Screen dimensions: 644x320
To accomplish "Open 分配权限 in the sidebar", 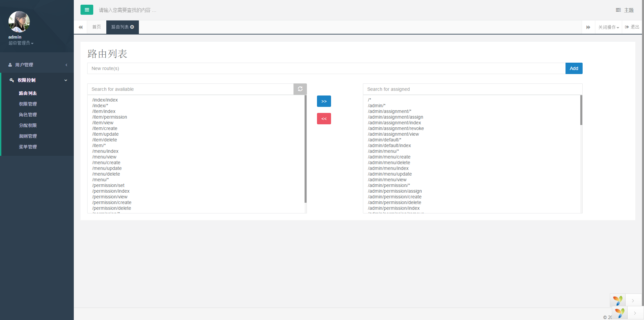I will [28, 125].
